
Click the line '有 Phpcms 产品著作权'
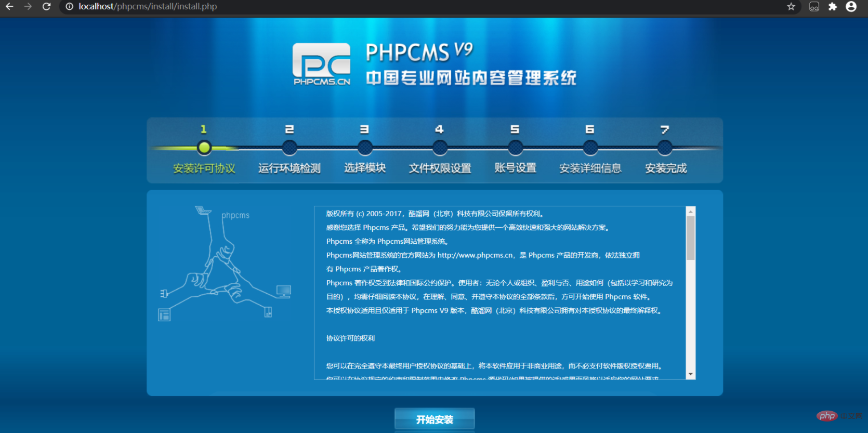(364, 269)
